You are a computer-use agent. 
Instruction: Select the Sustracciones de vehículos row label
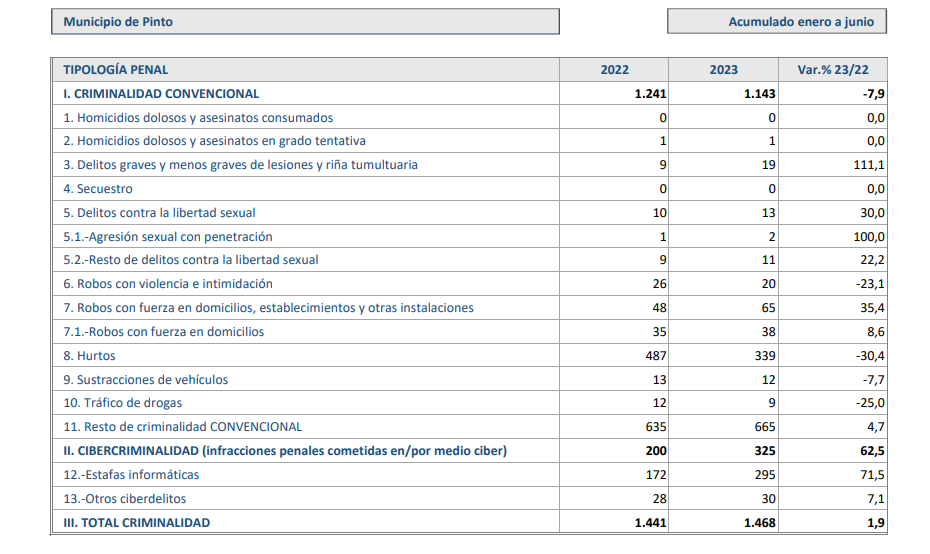pyautogui.click(x=146, y=380)
